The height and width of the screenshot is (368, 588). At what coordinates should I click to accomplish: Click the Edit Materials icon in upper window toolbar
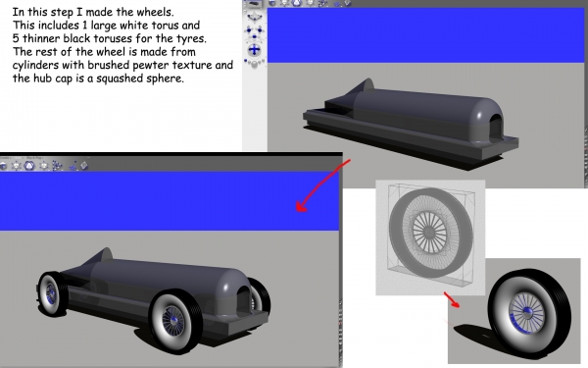click(271, 3)
